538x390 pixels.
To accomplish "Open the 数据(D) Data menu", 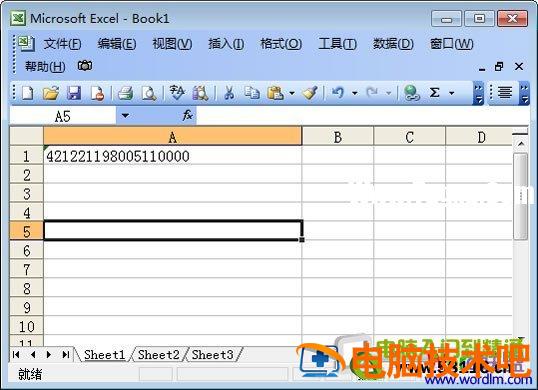I will coord(393,44).
